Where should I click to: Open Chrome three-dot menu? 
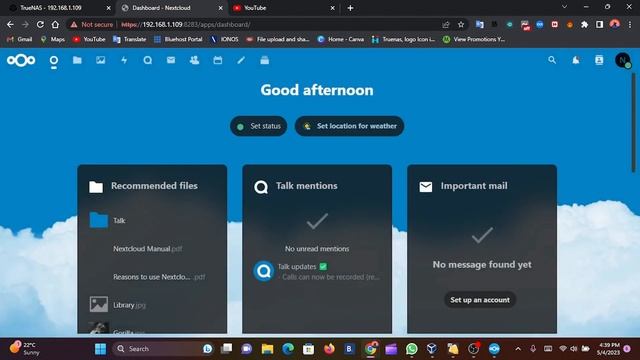[x=630, y=24]
